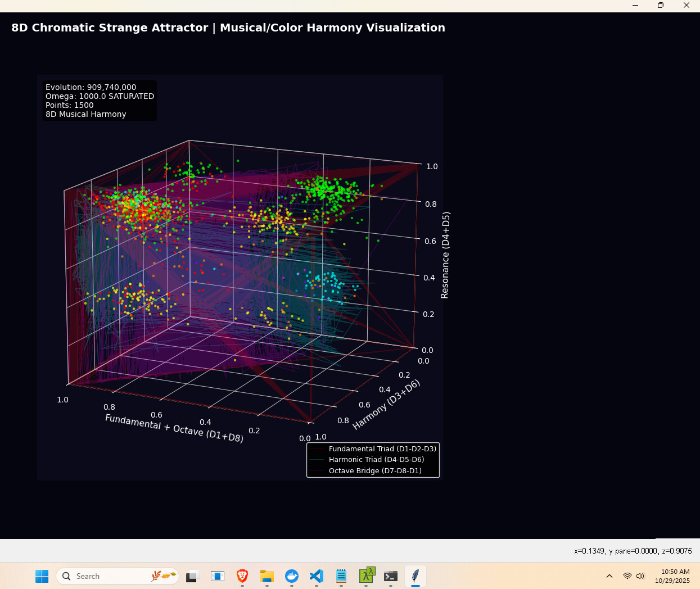
Task: Open Task View from the taskbar
Action: click(192, 576)
